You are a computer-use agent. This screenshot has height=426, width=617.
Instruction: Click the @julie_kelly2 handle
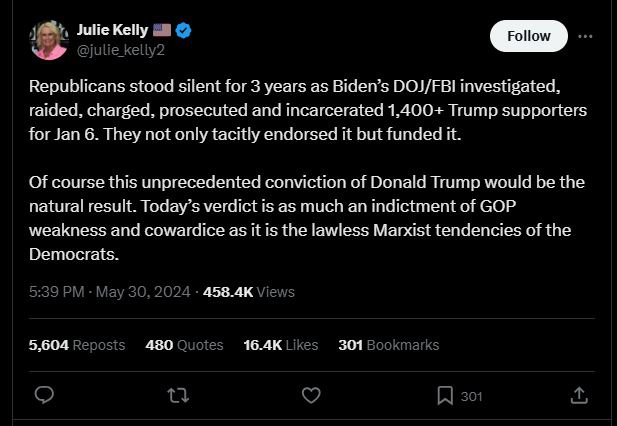[x=120, y=50]
